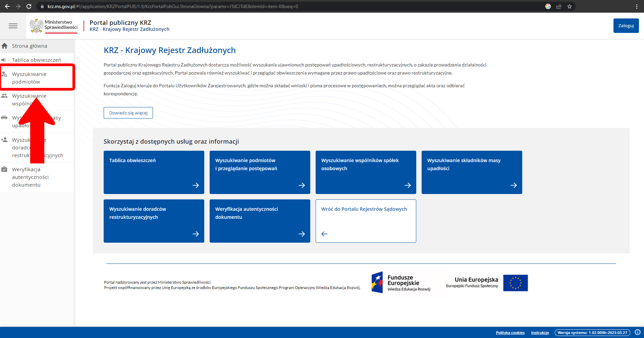Click the megaphone icon beside Tablica obwieszczeń
The width and height of the screenshot is (644, 338).
pyautogui.click(x=4, y=60)
